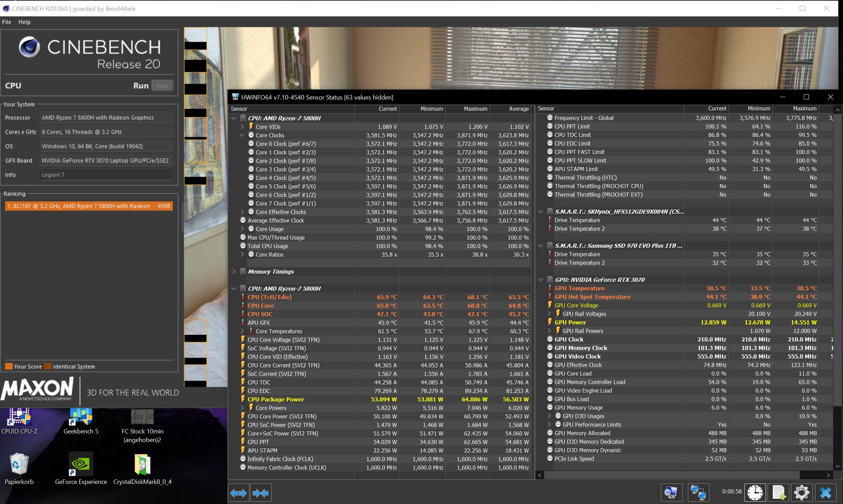Click the Maximum column header in left pane

pos(468,109)
